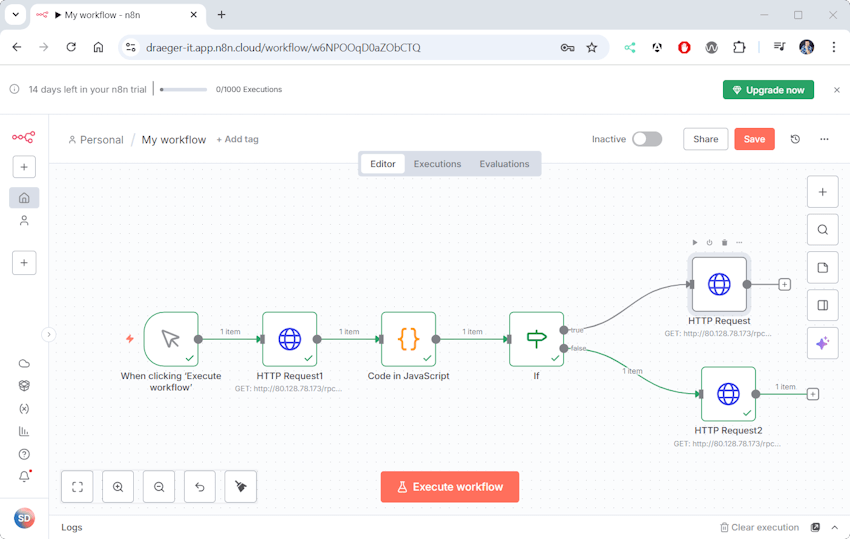Delete the HTTP Request node via trash icon
The height and width of the screenshot is (539, 850).
pos(724,242)
